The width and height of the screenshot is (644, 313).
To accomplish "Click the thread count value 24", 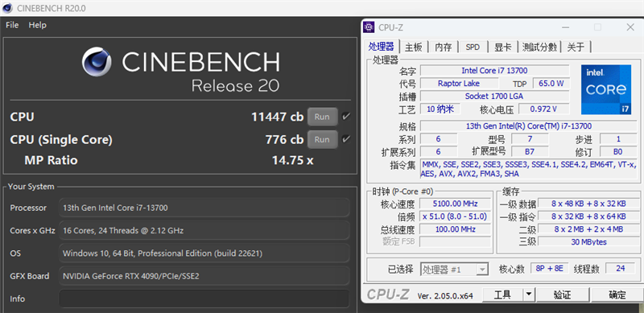I will 620,269.
